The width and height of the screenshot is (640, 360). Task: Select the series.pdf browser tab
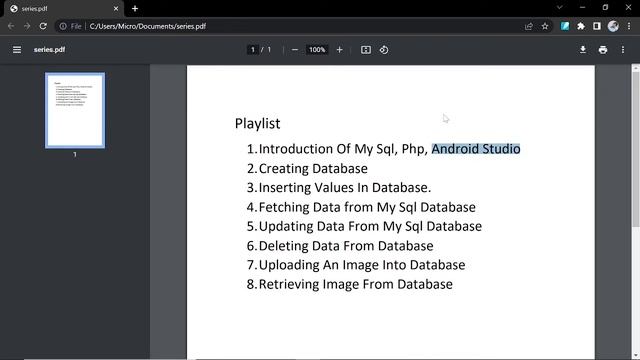click(x=64, y=9)
